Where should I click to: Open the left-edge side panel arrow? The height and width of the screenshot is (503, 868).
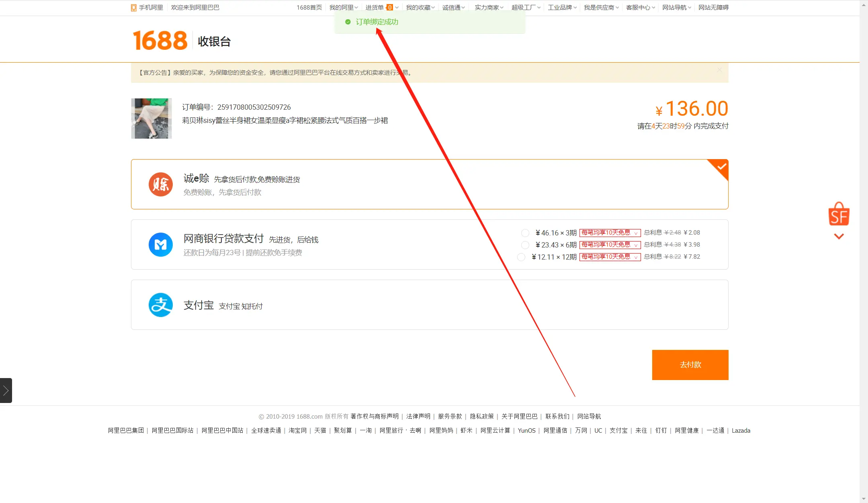tap(6, 390)
